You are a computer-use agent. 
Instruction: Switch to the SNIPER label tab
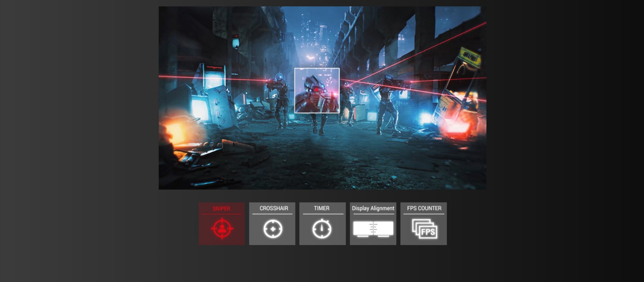pyautogui.click(x=221, y=209)
